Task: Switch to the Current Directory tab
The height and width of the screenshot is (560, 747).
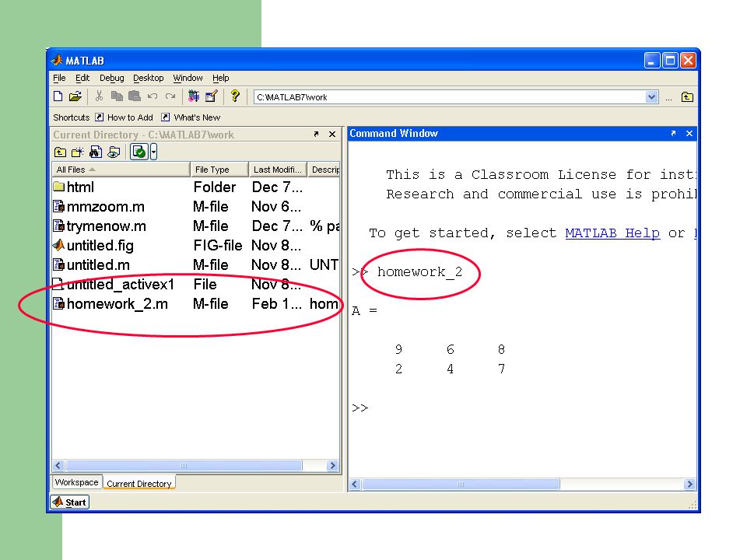Action: coord(139,483)
